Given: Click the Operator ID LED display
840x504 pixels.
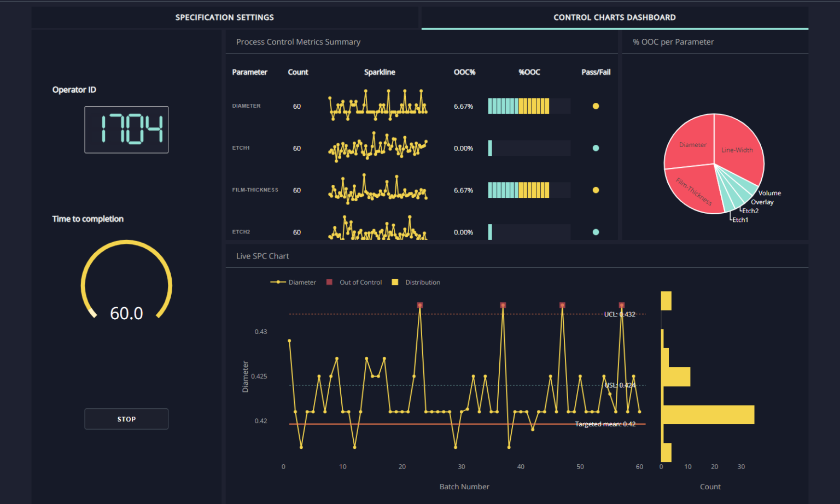Looking at the screenshot, I should coord(126,130).
